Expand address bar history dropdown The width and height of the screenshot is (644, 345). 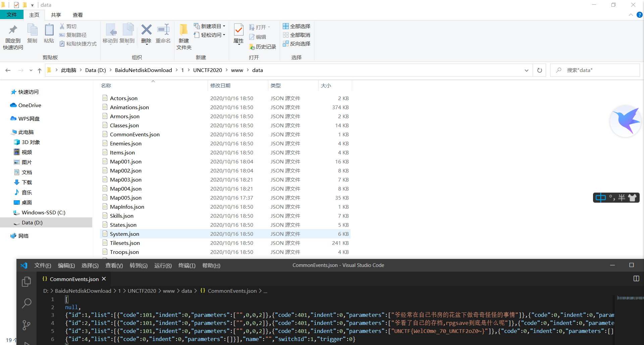(x=527, y=70)
